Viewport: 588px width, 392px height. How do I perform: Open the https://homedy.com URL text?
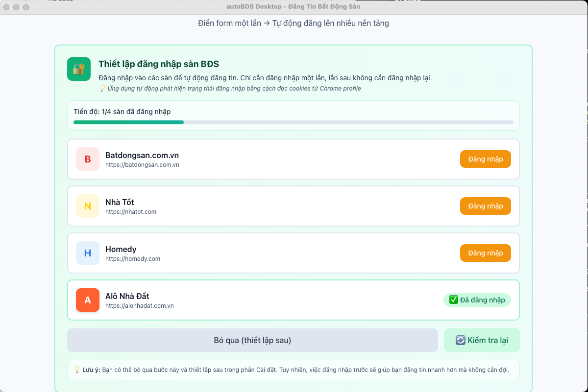tap(133, 259)
